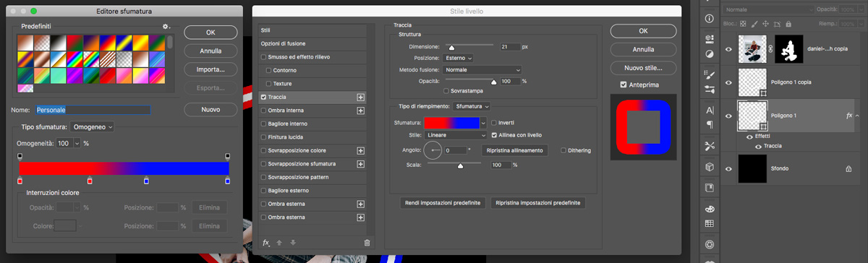
Task: Move effect down with the arrow icon
Action: click(292, 243)
